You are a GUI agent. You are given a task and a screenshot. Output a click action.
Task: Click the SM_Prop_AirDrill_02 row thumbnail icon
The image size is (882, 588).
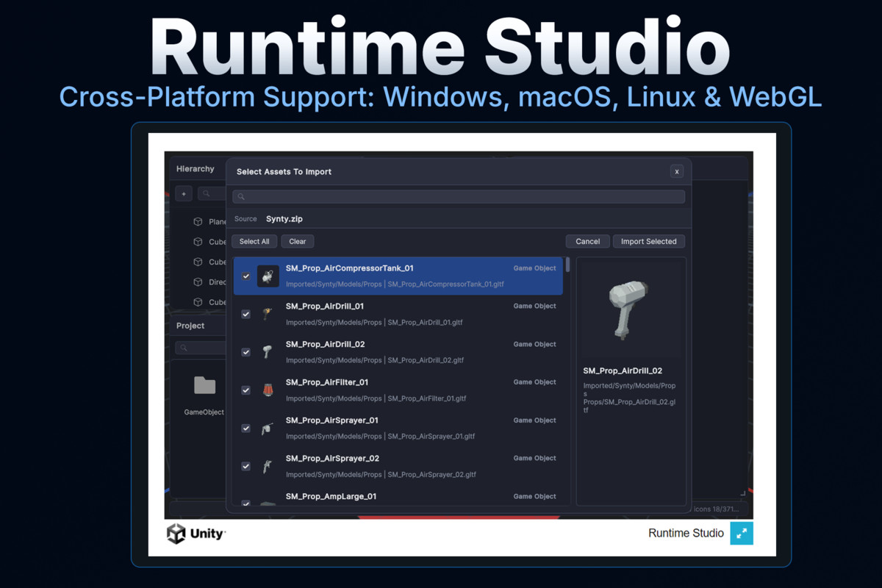268,352
